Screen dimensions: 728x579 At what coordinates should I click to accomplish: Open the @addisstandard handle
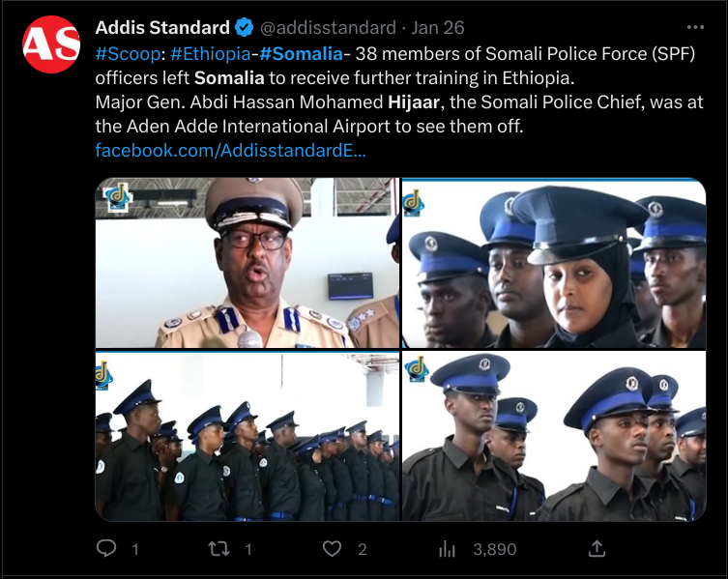coord(328,27)
